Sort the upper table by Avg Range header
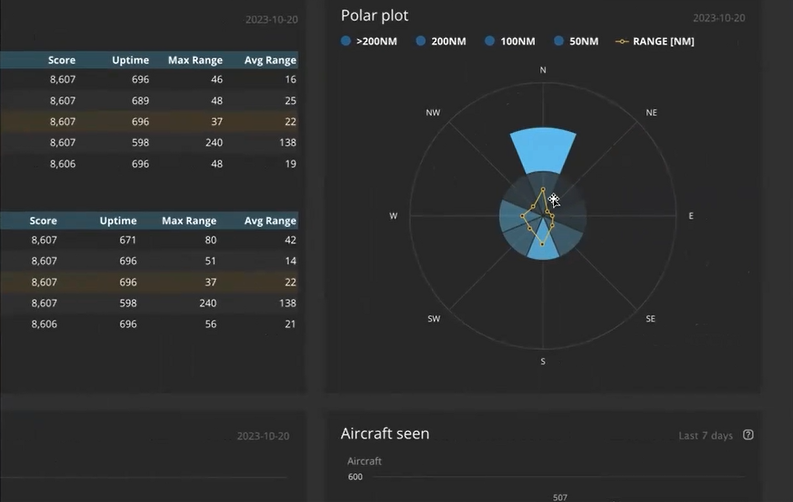The width and height of the screenshot is (793, 502). pos(270,60)
